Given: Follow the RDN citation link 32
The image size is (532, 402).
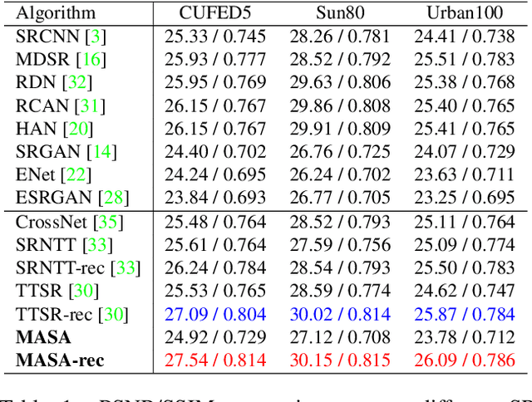Looking at the screenshot, I should pos(83,83).
